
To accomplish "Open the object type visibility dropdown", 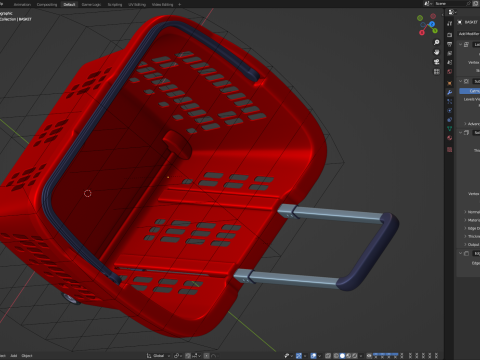I will (x=288, y=356).
